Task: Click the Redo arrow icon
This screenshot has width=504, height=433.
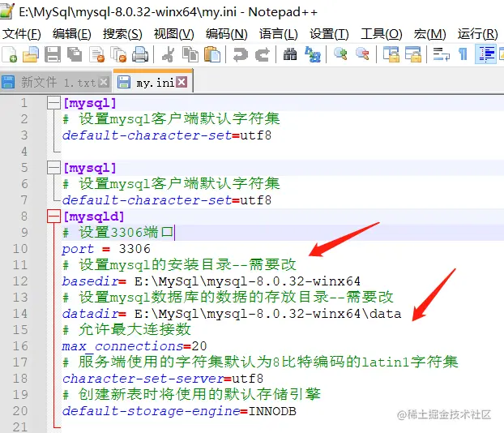Action: 263,54
